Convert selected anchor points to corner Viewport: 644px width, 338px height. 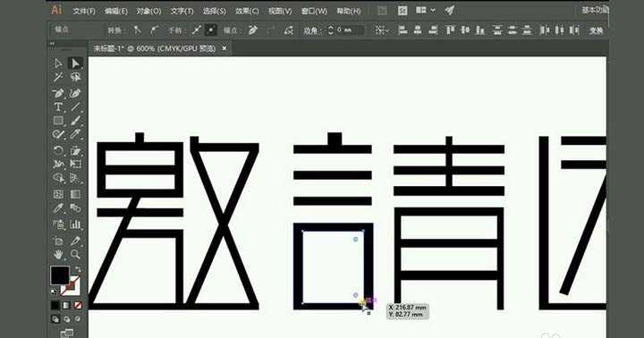(x=137, y=30)
